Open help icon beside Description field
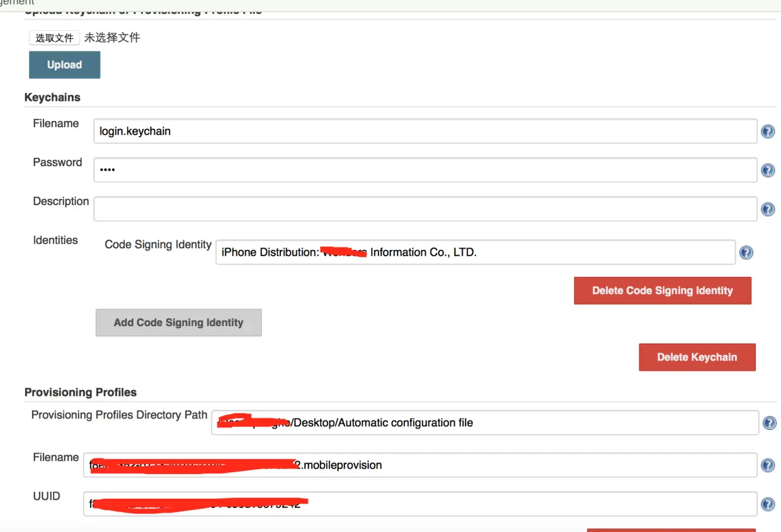Viewport: 781px width, 532px height. 768,210
